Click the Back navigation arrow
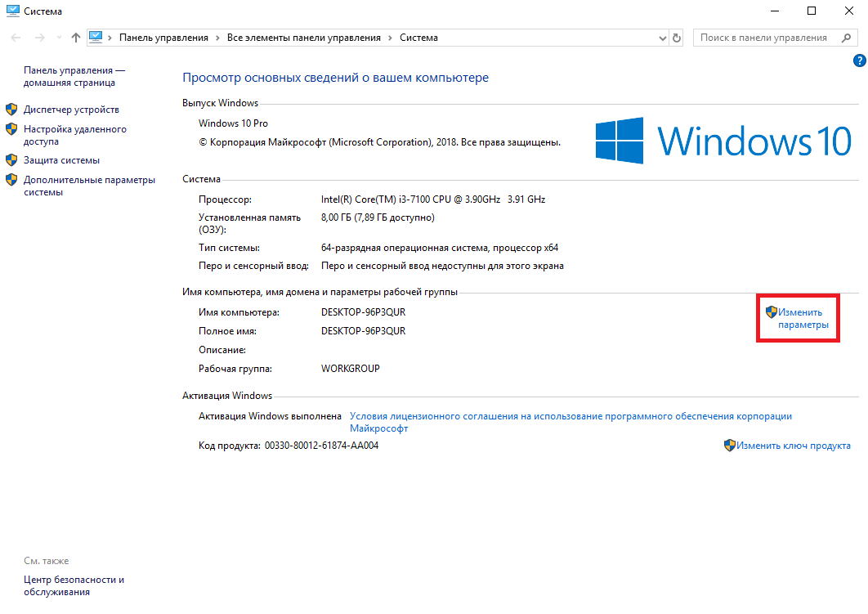 click(16, 38)
